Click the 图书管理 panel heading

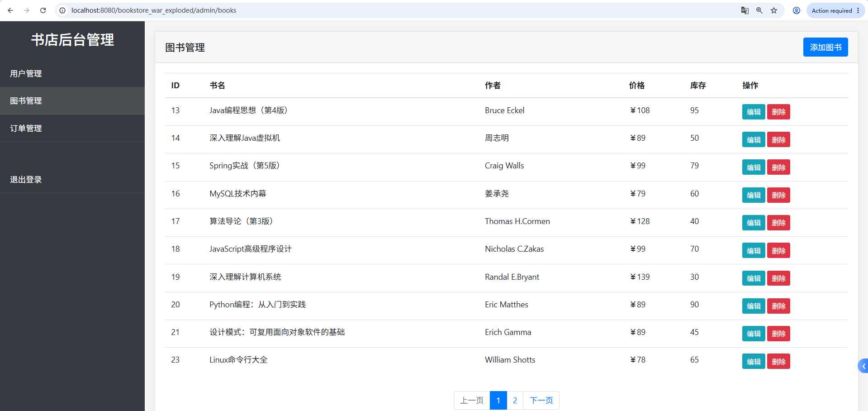[x=185, y=48]
